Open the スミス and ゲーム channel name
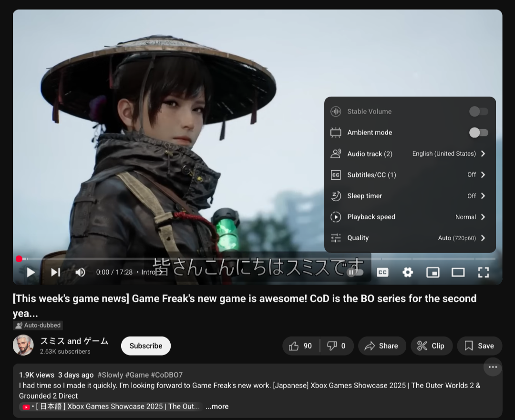Image resolution: width=515 pixels, height=420 pixels. (x=74, y=341)
